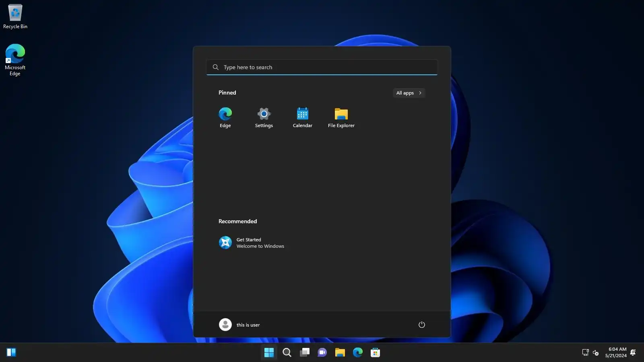Launch the pinned Calendar app
Screen dimensions: 644x362
coord(302,117)
